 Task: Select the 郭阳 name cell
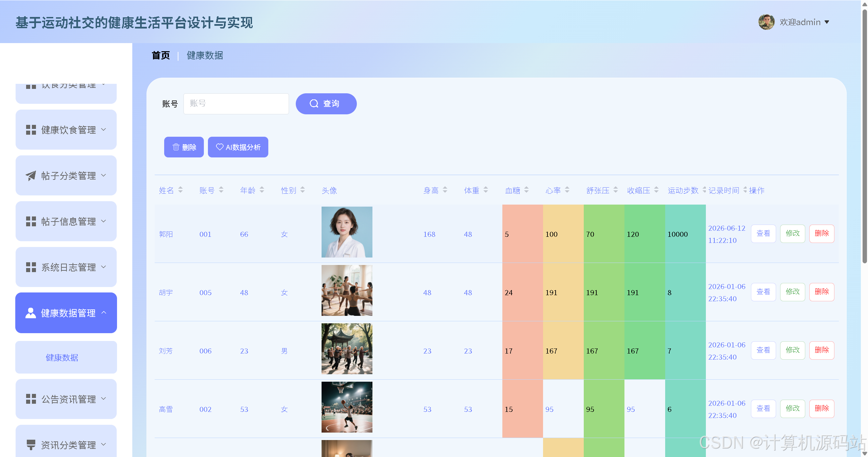[x=166, y=234]
